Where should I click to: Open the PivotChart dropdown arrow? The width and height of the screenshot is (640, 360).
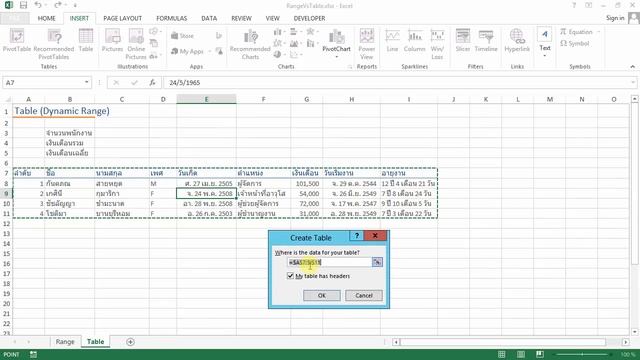point(336,57)
